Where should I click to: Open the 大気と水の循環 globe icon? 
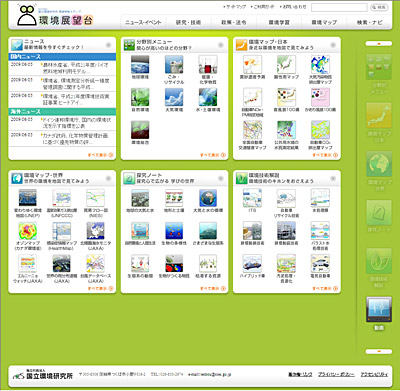coord(208,198)
